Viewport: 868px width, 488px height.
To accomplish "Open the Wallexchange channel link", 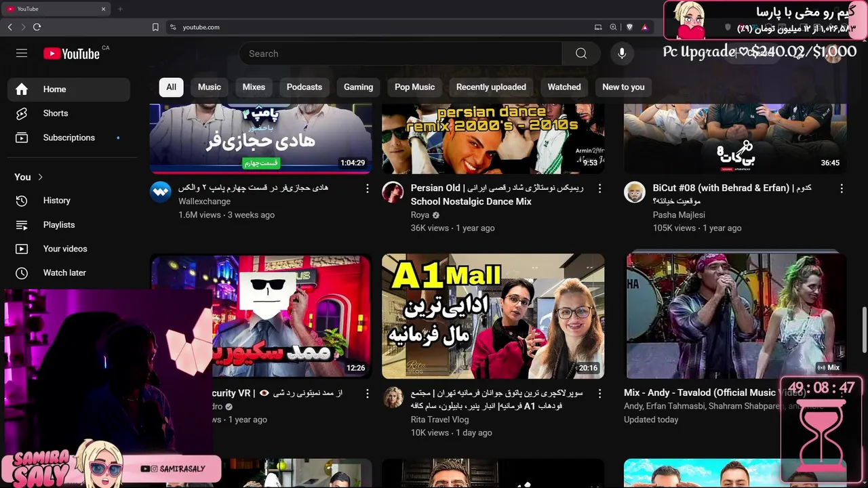I will click(x=204, y=201).
